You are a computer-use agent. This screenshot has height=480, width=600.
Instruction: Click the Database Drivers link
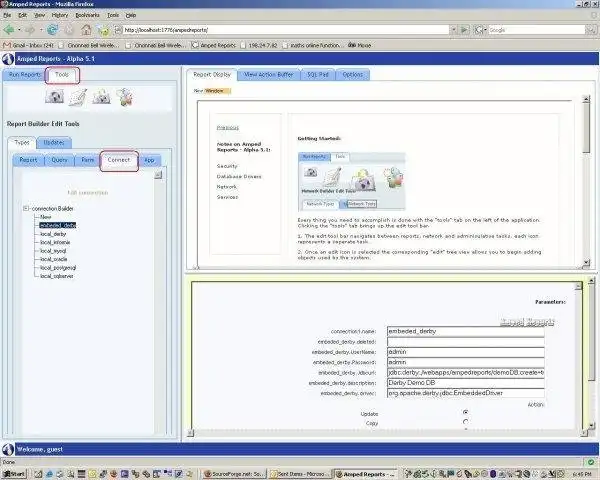(239, 176)
